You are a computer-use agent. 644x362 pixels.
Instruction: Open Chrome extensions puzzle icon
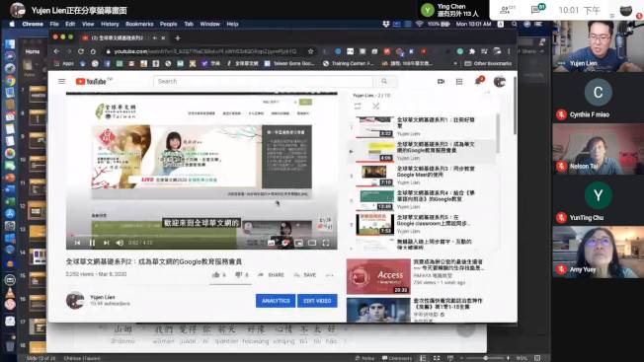[x=471, y=51]
